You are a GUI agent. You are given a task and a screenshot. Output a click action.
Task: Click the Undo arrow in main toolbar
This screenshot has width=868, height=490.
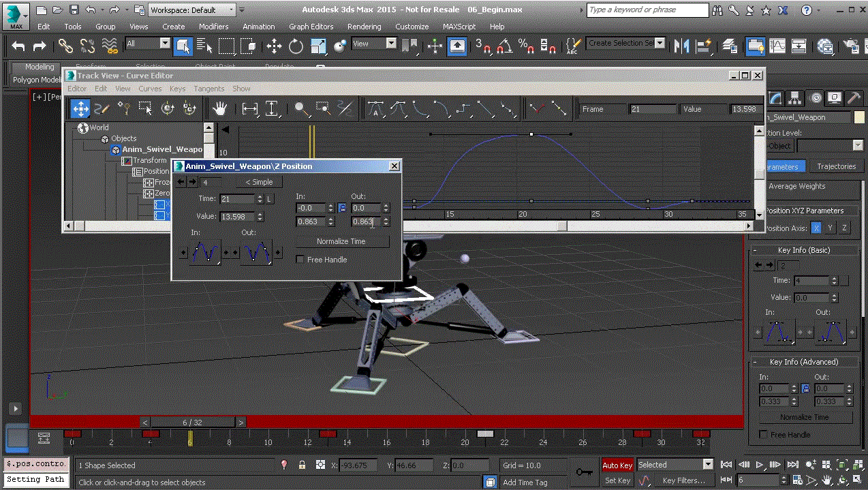pos(18,46)
